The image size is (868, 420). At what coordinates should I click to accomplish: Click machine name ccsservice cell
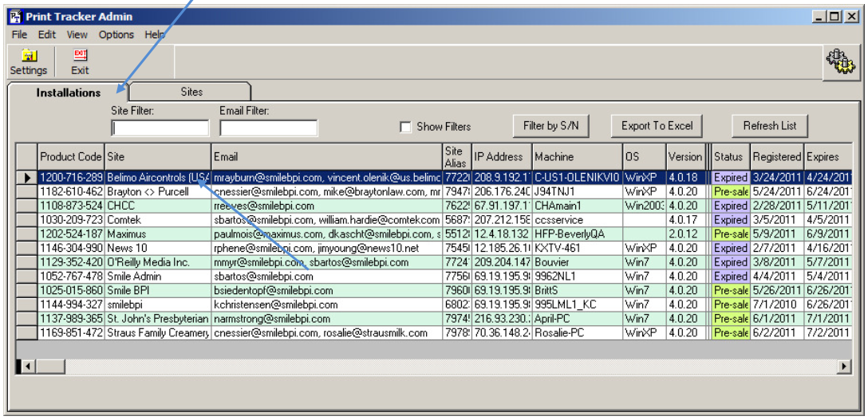pyautogui.click(x=578, y=220)
